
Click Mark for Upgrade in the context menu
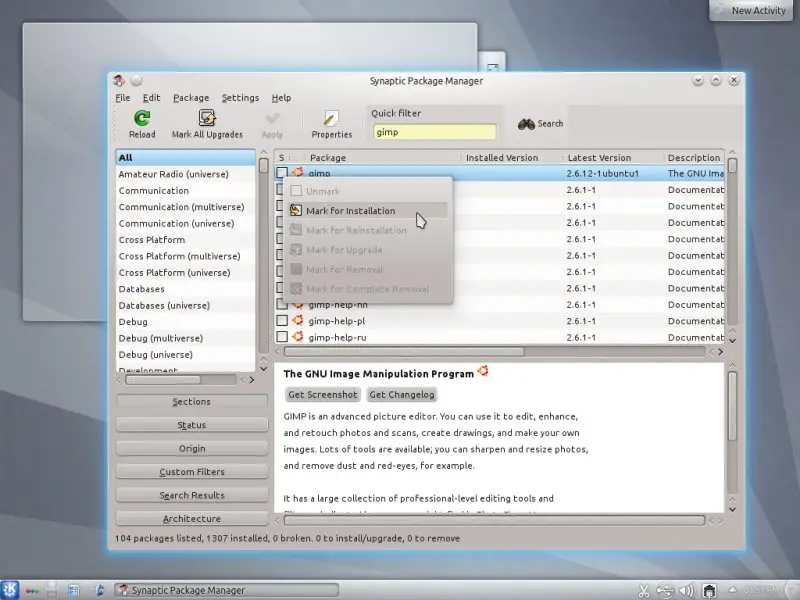367,249
